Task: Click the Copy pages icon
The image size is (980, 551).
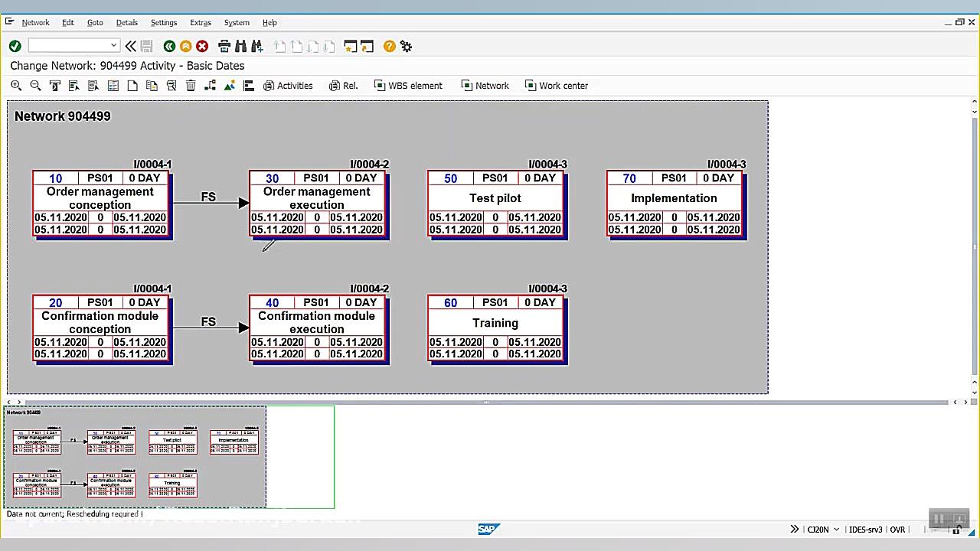Action: pyautogui.click(x=152, y=86)
